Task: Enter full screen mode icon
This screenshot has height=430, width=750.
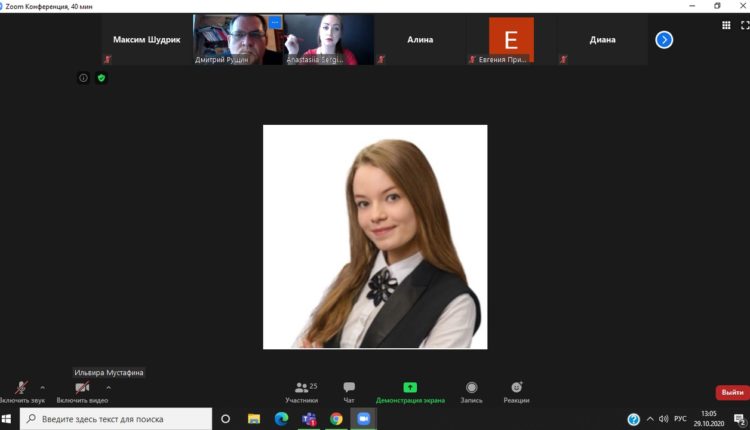Action: coord(745,25)
